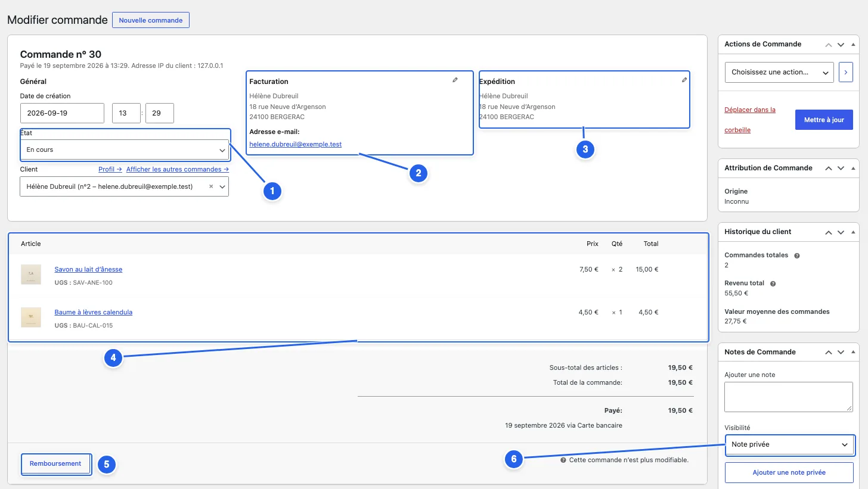Open the client Profil link
This screenshot has width=868, height=489.
110,169
